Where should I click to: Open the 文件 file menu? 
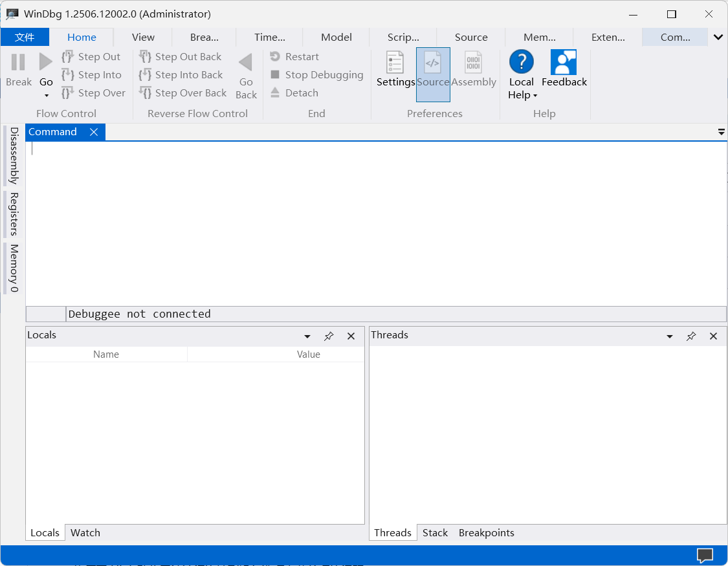point(25,37)
